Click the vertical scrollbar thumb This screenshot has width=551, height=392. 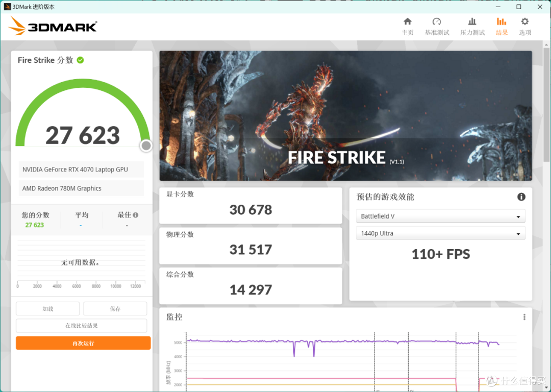[x=546, y=106]
